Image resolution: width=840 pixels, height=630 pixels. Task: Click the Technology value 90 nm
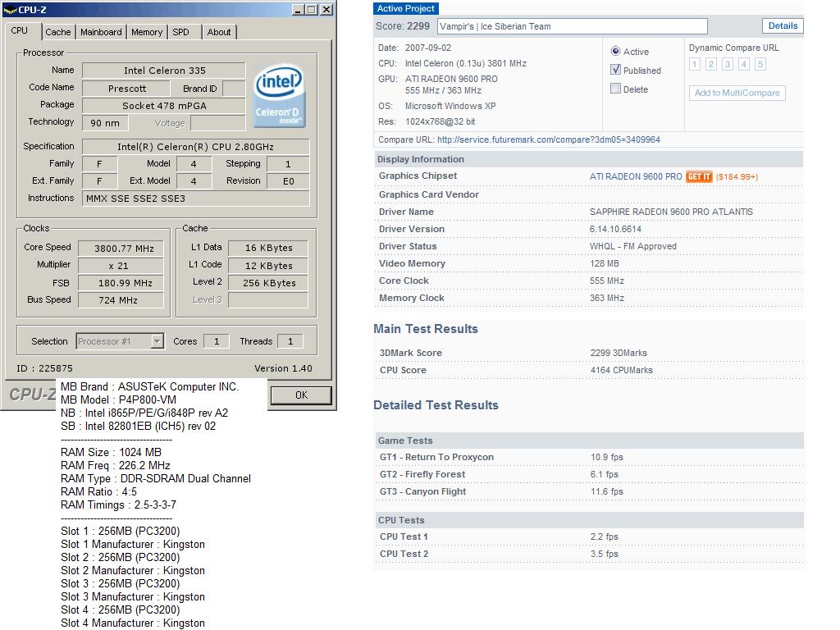click(x=105, y=123)
